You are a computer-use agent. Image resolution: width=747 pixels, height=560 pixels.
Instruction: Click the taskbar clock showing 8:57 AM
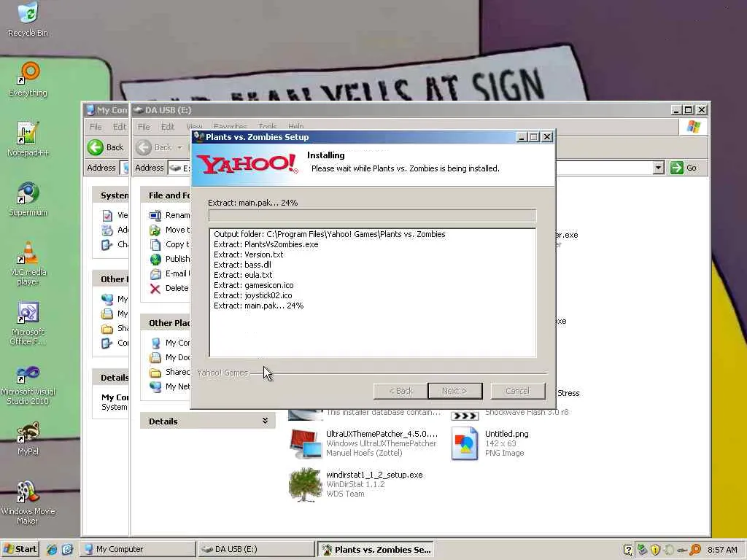click(722, 550)
